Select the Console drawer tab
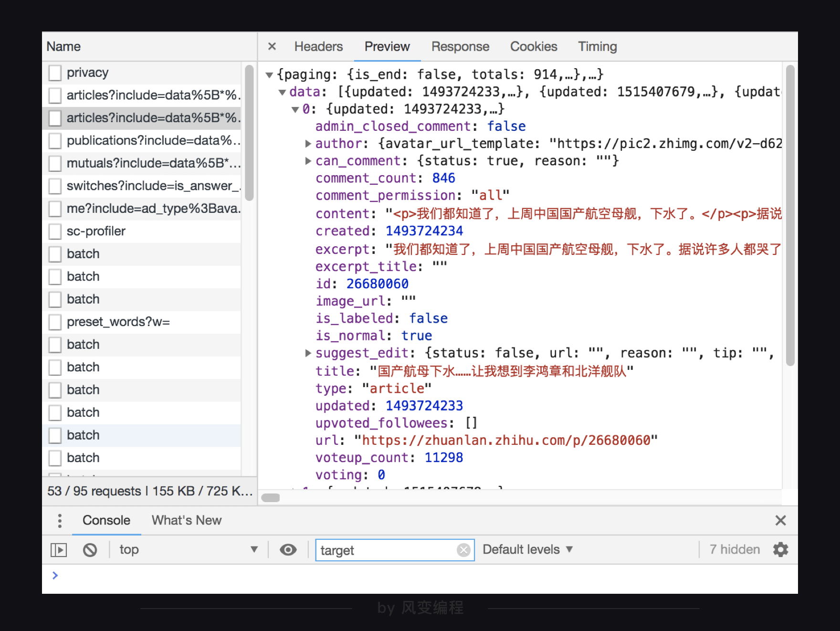840x631 pixels. click(x=106, y=520)
